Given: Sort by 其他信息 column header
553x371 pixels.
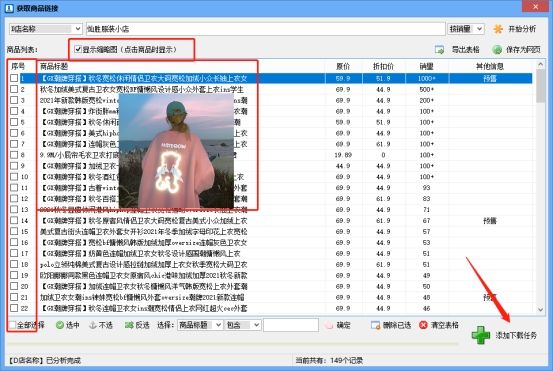Looking at the screenshot, I should (x=490, y=66).
